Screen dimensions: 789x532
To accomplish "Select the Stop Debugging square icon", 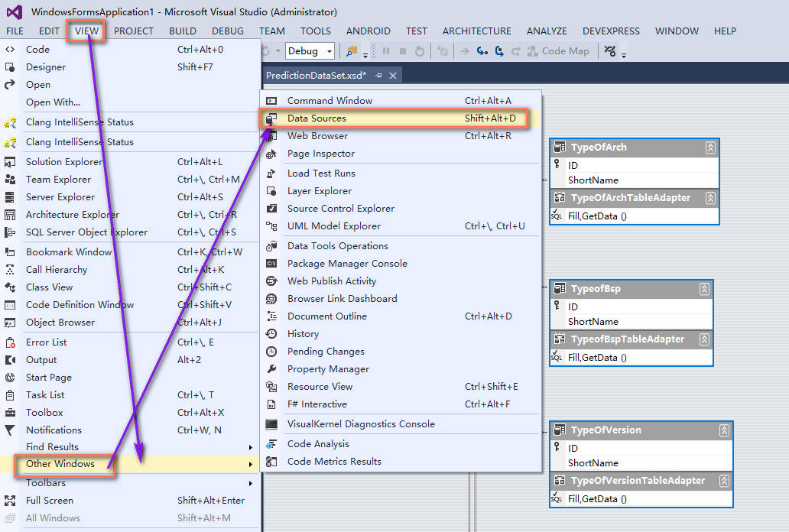I will 403,51.
